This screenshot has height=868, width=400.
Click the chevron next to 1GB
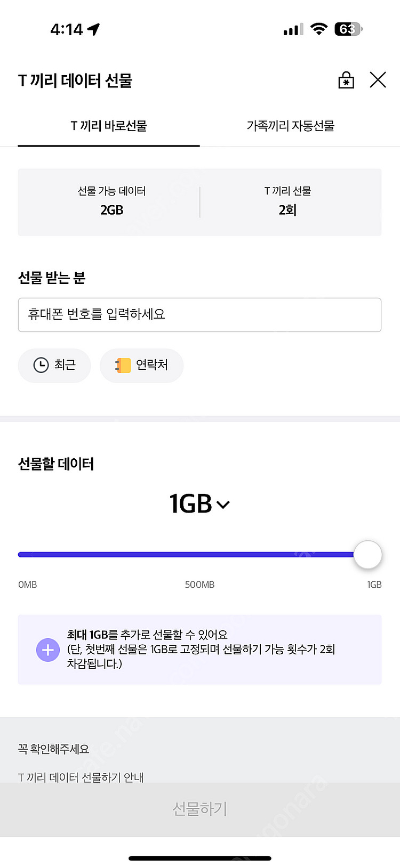223,505
